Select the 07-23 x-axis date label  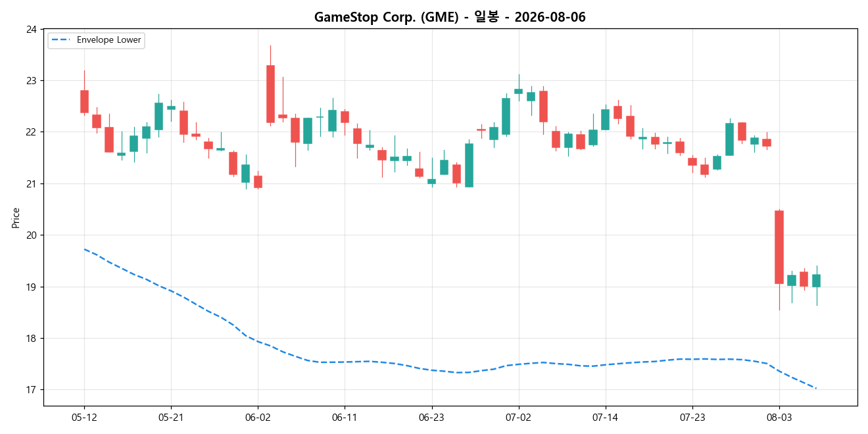point(692,418)
